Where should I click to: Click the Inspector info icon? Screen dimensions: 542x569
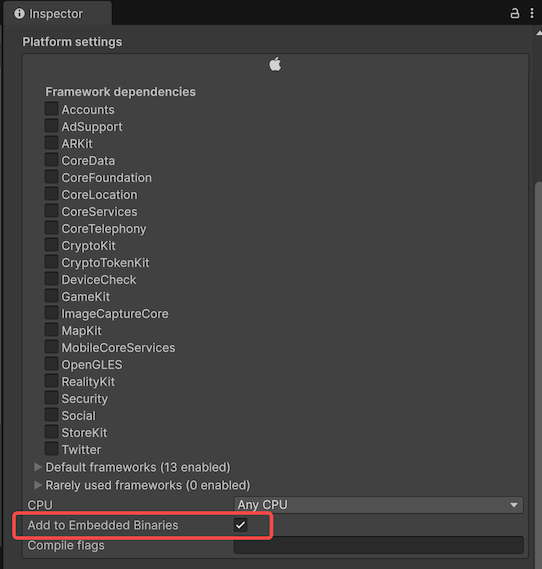pos(19,14)
